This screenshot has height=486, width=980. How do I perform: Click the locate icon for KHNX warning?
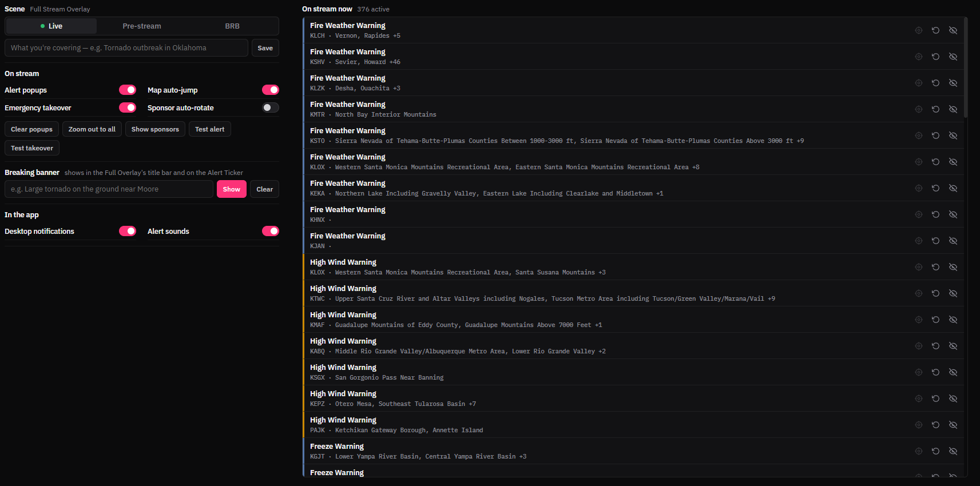[919, 214]
